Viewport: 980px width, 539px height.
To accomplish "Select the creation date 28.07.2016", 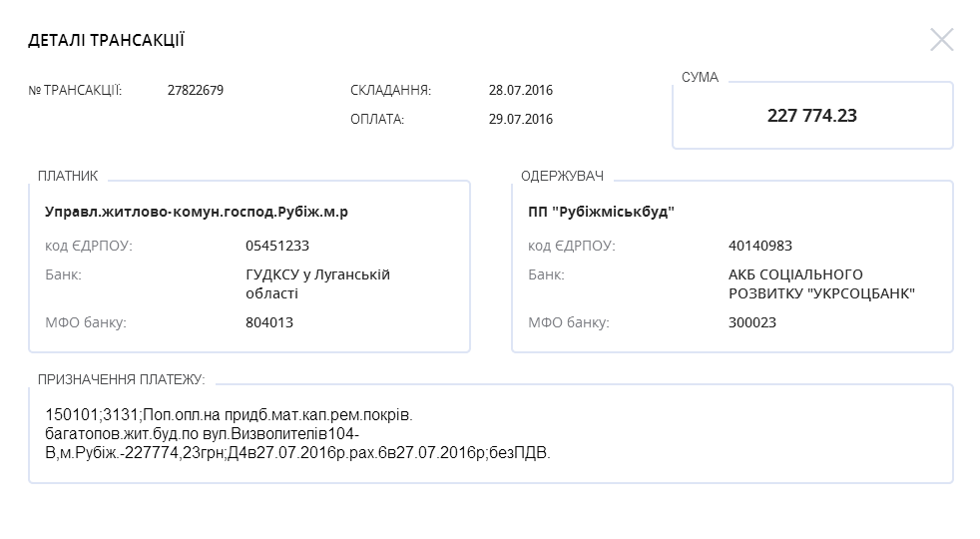I will (521, 91).
